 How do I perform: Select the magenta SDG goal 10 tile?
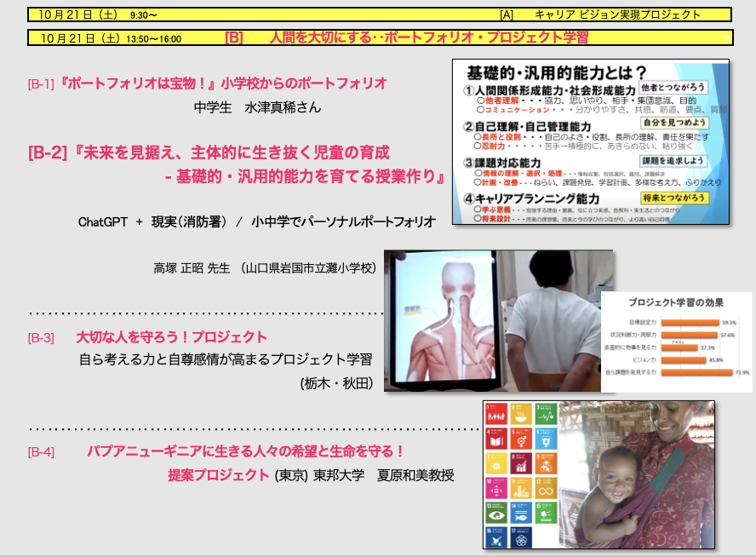click(x=496, y=488)
